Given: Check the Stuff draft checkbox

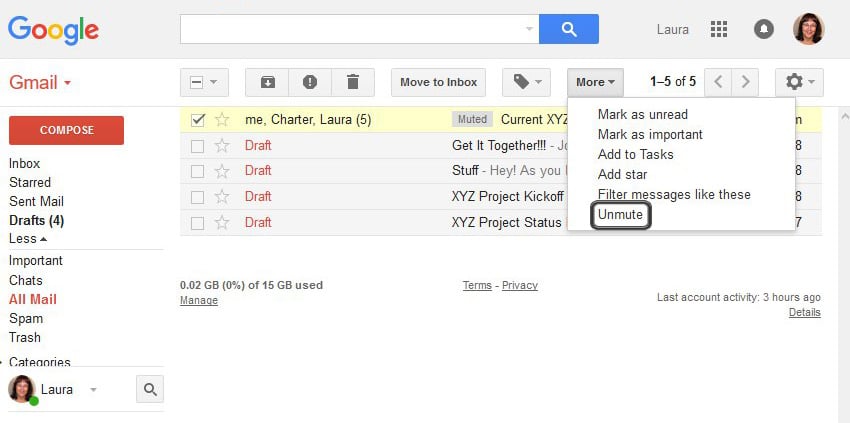Looking at the screenshot, I should point(198,172).
